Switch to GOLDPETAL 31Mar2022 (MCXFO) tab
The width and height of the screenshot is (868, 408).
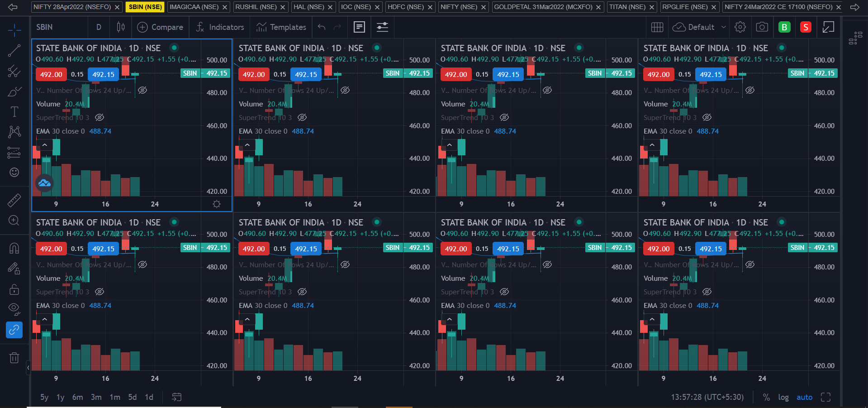[x=543, y=7]
